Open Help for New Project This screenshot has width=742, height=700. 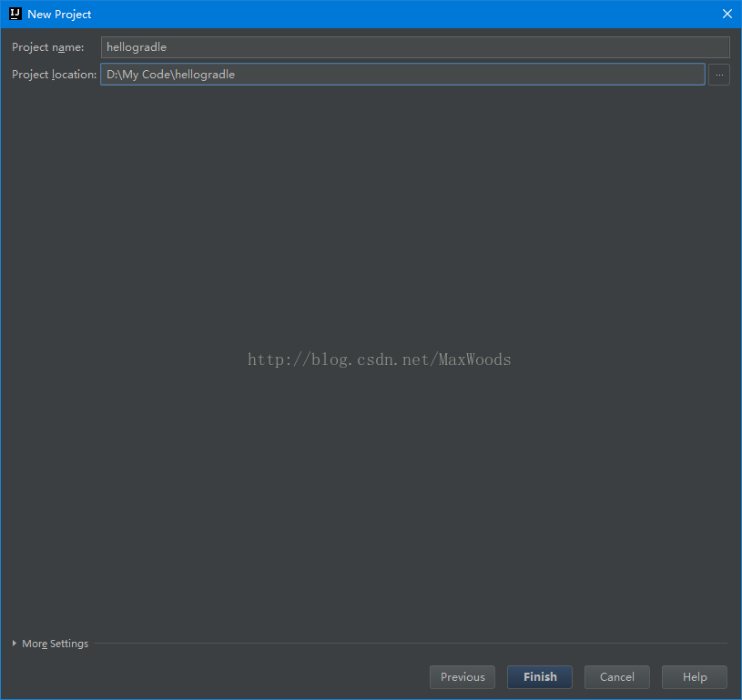coord(695,677)
